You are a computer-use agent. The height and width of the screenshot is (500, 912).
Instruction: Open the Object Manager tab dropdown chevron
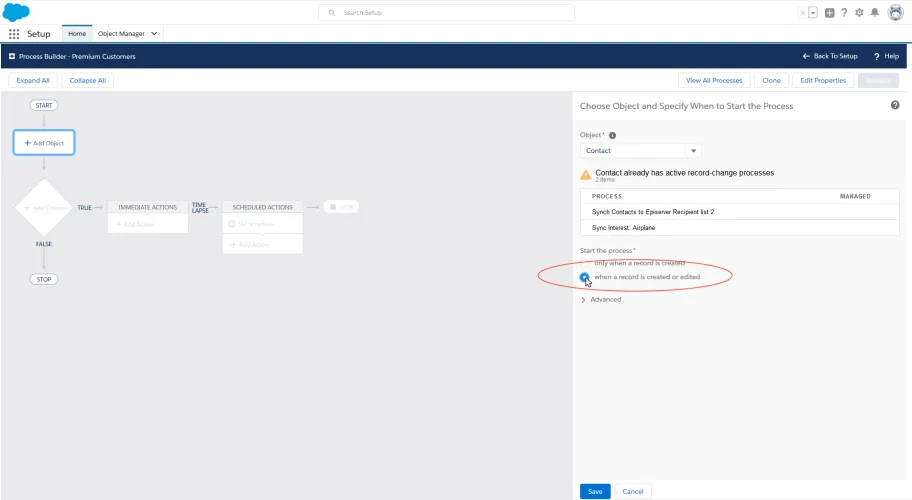(x=154, y=34)
